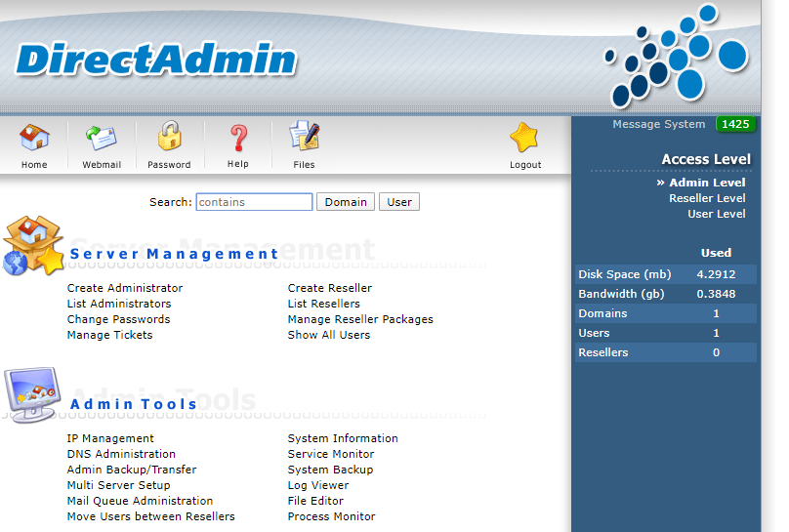Open Service Monitor link
789x532 pixels.
331,454
